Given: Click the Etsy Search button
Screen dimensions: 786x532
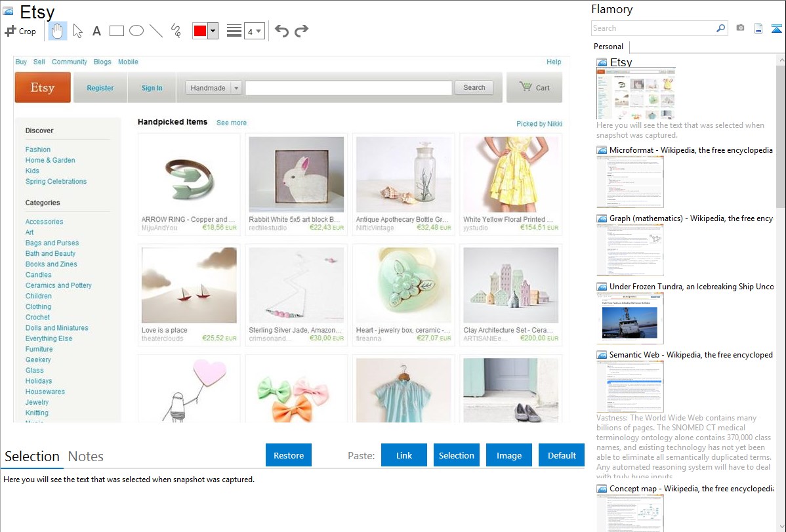Looking at the screenshot, I should click(474, 88).
